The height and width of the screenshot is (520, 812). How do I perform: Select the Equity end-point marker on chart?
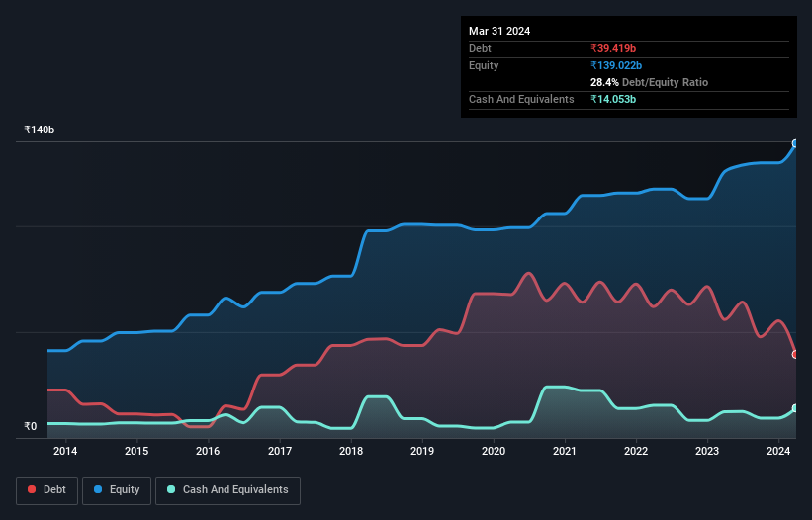tap(795, 143)
